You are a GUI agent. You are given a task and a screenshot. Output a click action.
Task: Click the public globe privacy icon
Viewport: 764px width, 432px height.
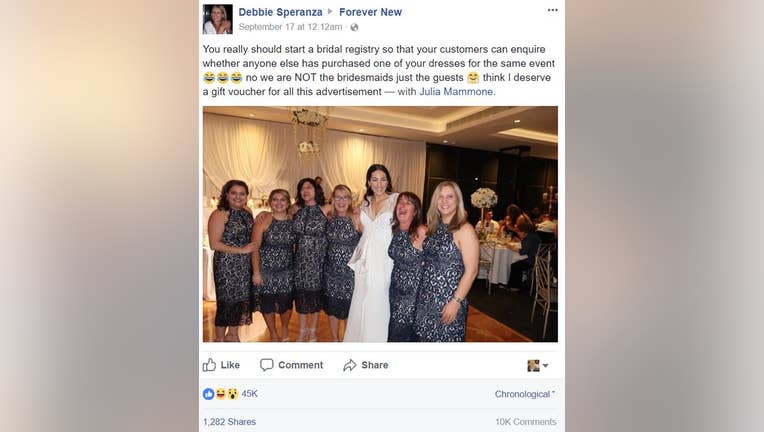(x=354, y=27)
